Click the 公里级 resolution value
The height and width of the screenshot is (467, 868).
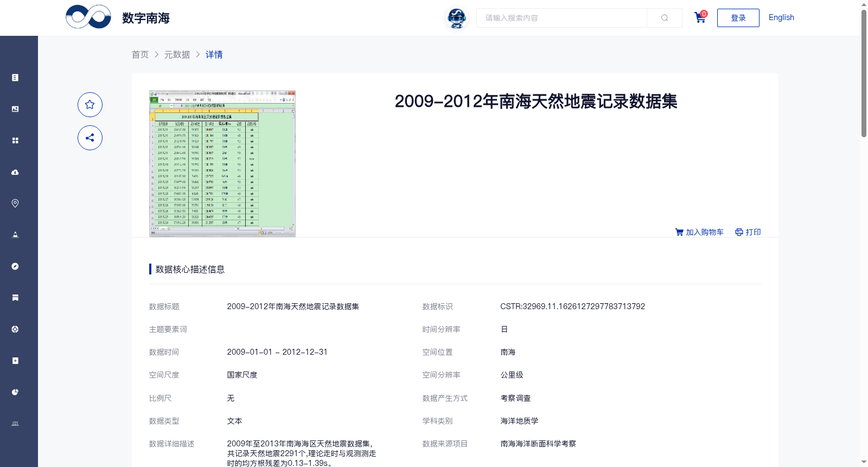pos(512,375)
